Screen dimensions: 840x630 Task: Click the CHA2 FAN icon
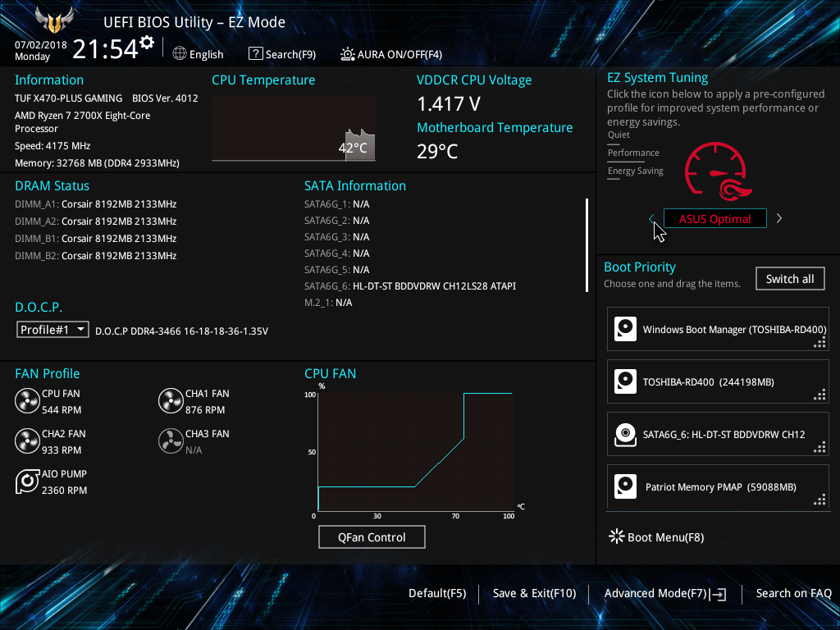(x=27, y=441)
